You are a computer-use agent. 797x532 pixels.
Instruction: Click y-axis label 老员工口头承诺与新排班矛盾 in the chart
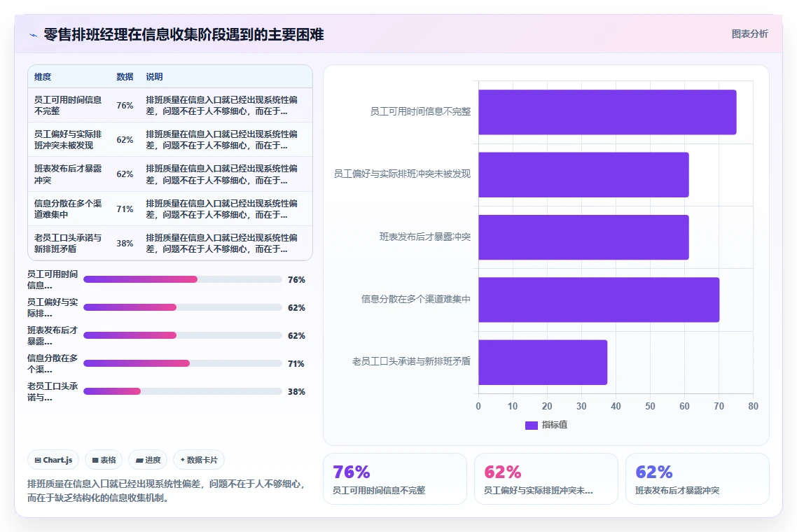pos(411,361)
